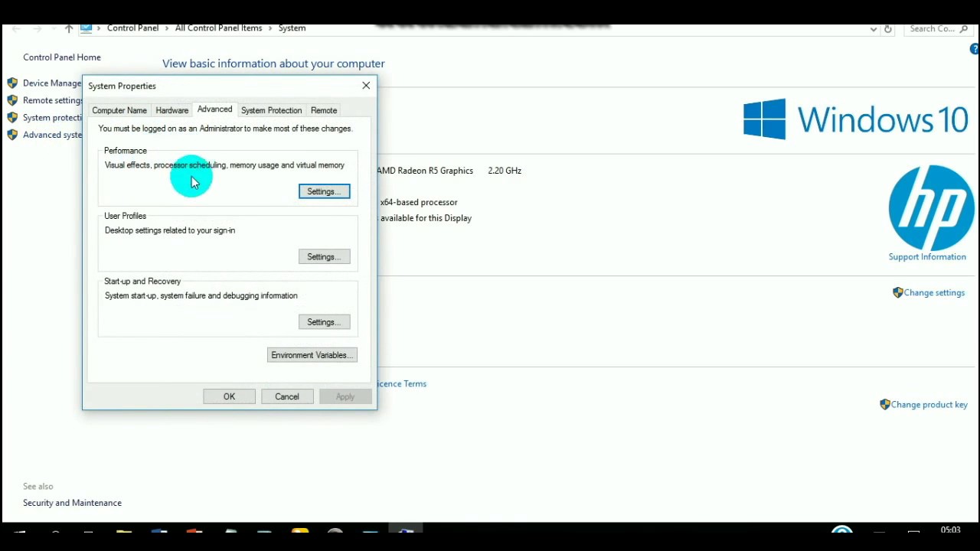Open the address bar history dropdown
The image size is (980, 551).
click(874, 29)
